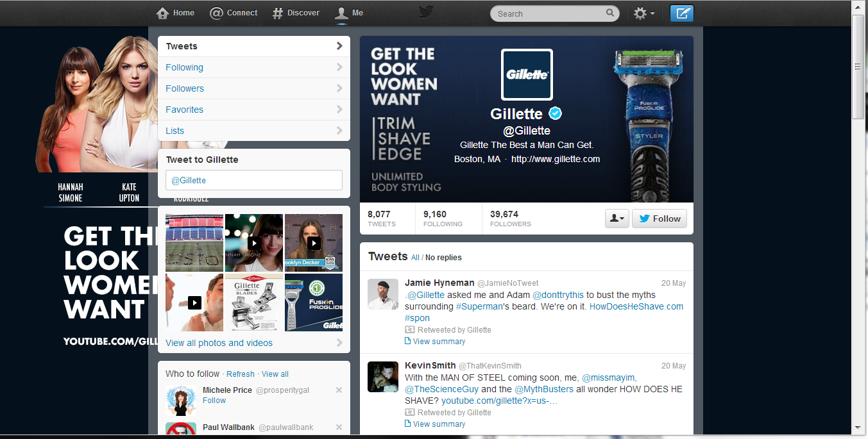Click the Gillette profile logo
868x439 pixels.
(527, 75)
